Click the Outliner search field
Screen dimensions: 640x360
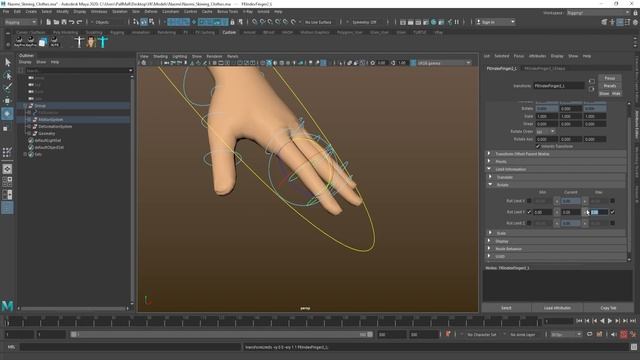point(78,70)
